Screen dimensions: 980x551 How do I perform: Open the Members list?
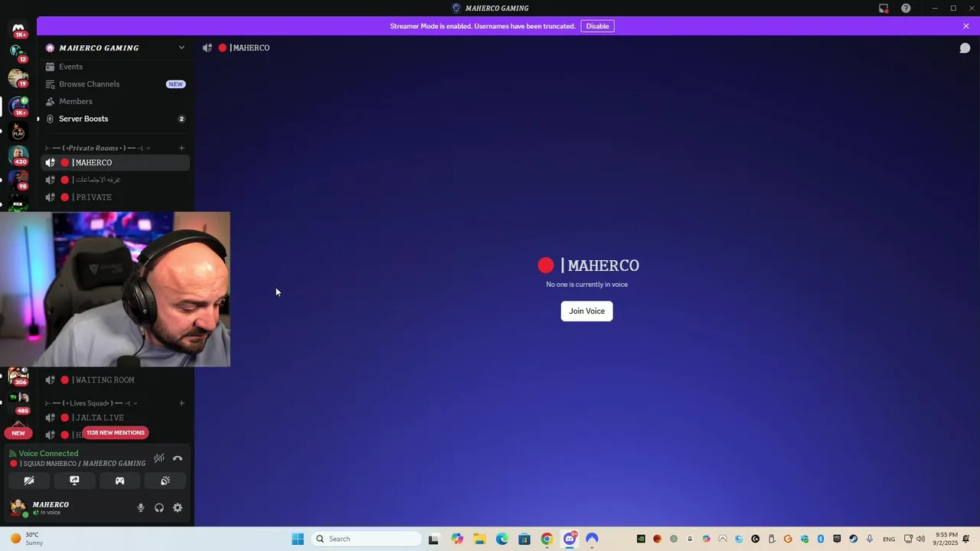coord(115,101)
